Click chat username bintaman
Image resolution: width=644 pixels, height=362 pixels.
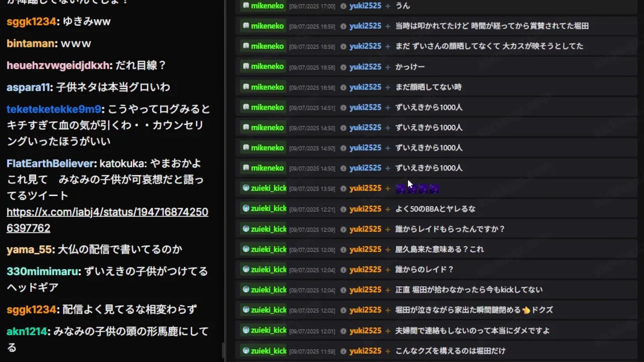[x=31, y=44]
